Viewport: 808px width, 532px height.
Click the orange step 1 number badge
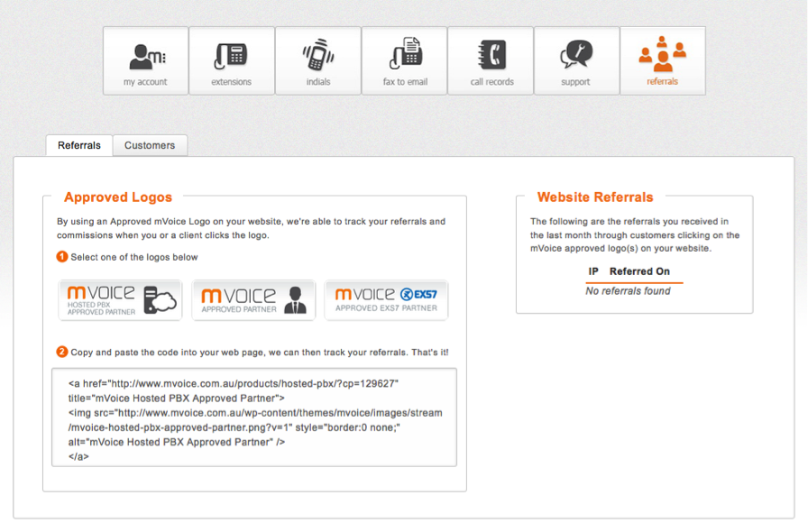coord(62,257)
